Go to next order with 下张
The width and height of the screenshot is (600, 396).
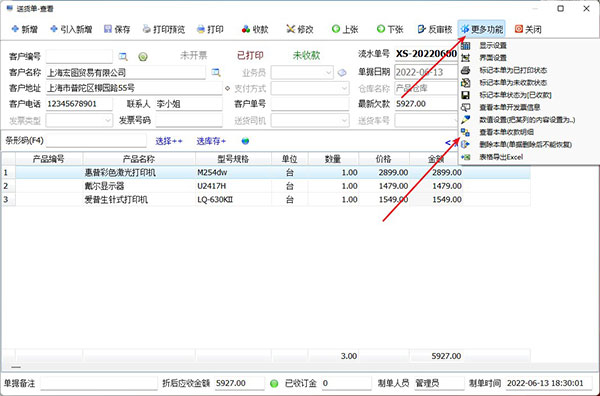(390, 29)
